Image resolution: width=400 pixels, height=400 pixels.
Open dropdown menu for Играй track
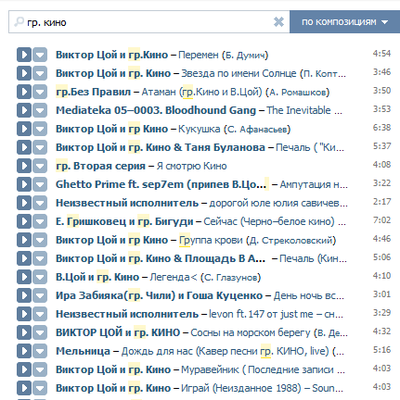tap(40, 388)
